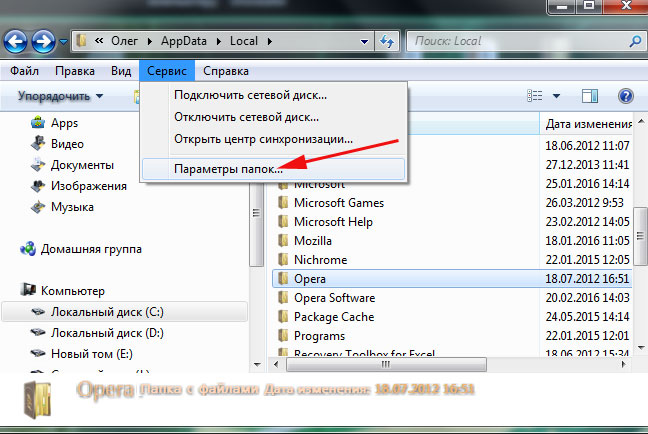Click the Local breadcrumb in address bar
Viewport: 648px width, 434px height.
[x=242, y=43]
